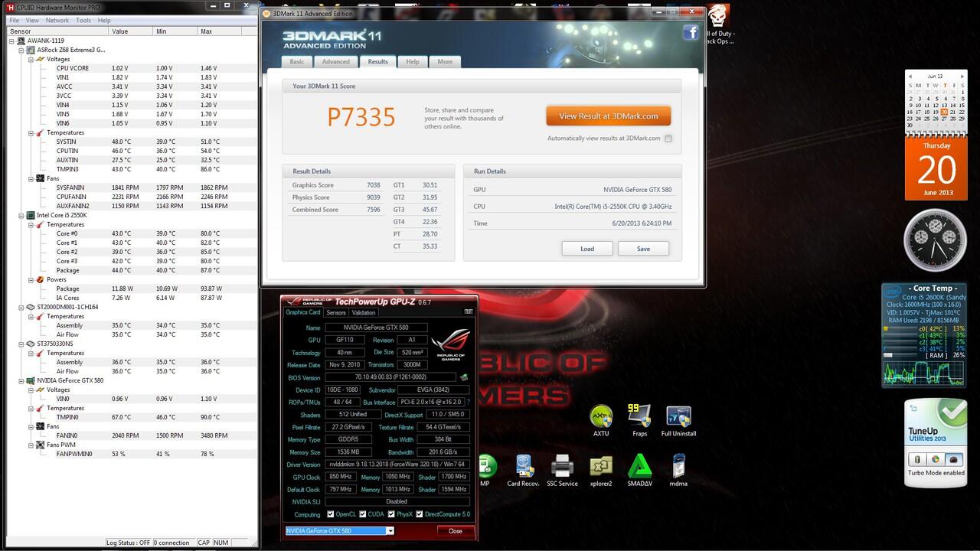
Task: Toggle PhysX checkbox in GPU-Z
Action: (x=390, y=514)
